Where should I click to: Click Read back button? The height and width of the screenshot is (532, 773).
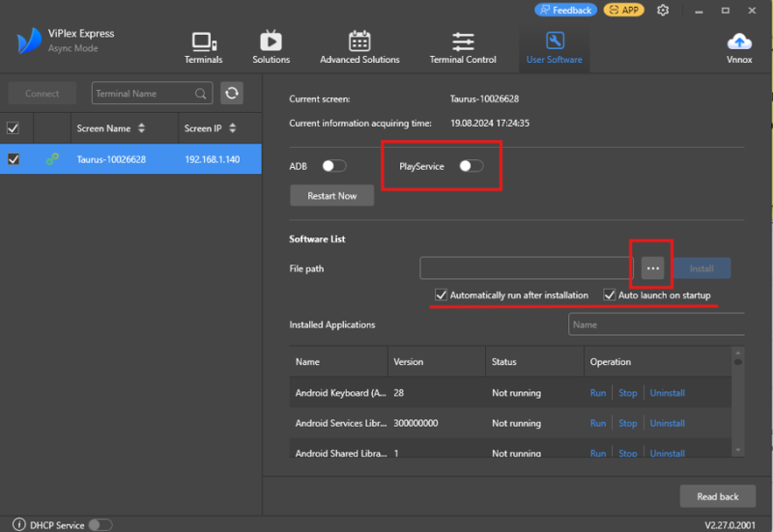click(x=717, y=496)
